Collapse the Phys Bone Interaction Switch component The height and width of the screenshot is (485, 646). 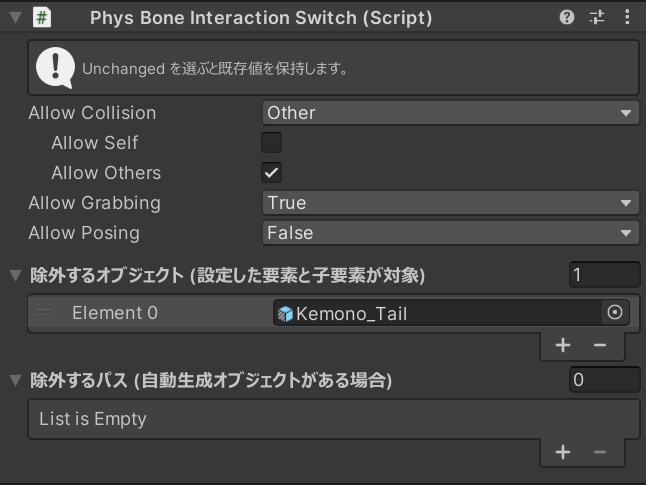click(14, 17)
